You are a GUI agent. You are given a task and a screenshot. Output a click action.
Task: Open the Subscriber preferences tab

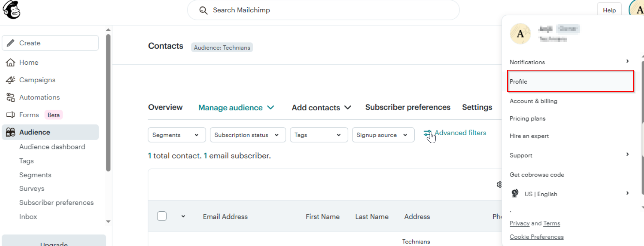[408, 107]
